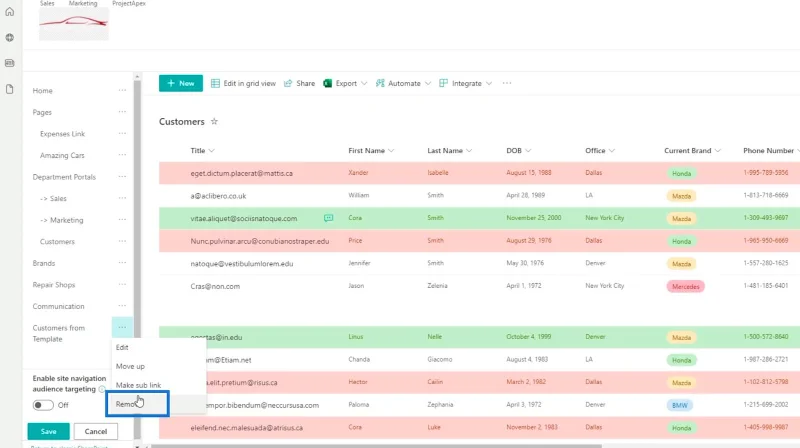Open ellipsis menu for Customers nav link
Screen dimensions: 800x448
click(122, 241)
